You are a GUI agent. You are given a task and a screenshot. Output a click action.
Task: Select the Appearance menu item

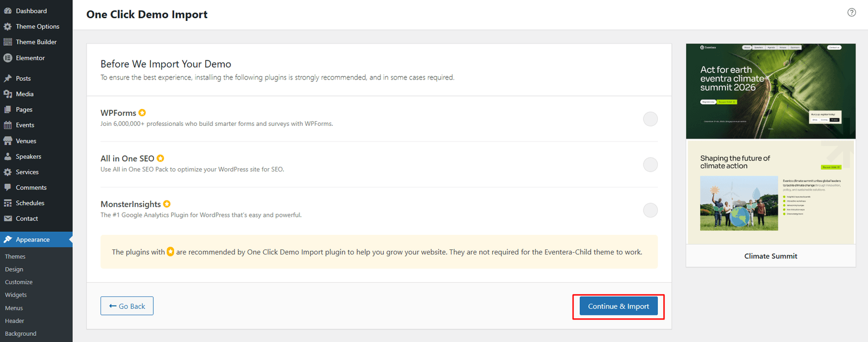[x=36, y=239]
